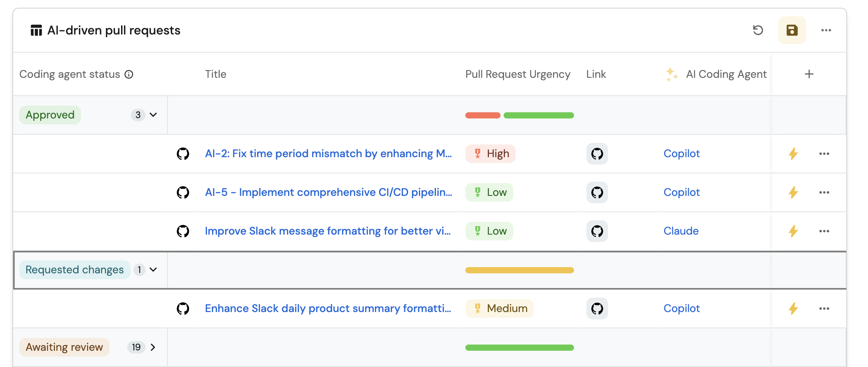Click lightning bolt on Enhance Slack row
Screen dimensions: 868x367
[x=793, y=309]
